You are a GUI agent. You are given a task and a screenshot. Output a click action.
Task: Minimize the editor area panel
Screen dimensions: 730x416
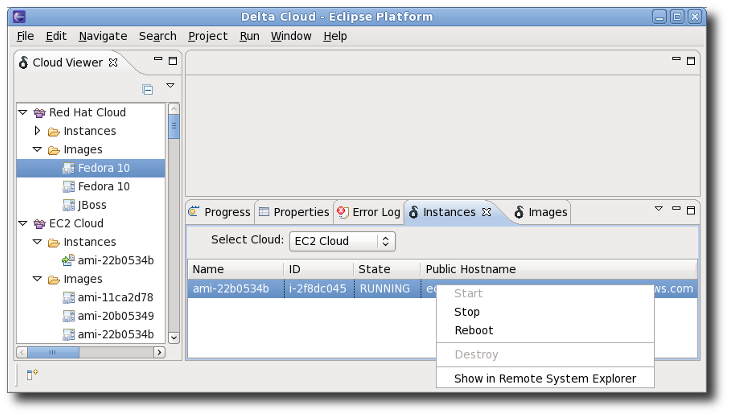coord(676,59)
